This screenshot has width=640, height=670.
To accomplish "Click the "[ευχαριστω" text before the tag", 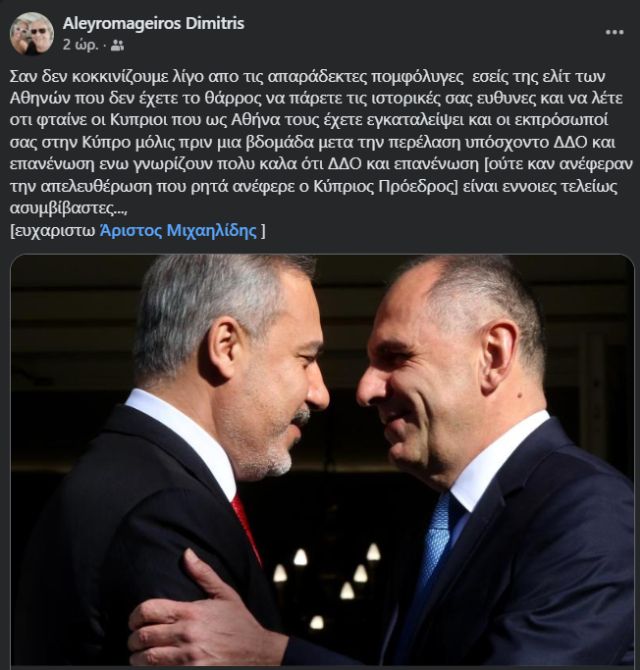I will click(53, 231).
